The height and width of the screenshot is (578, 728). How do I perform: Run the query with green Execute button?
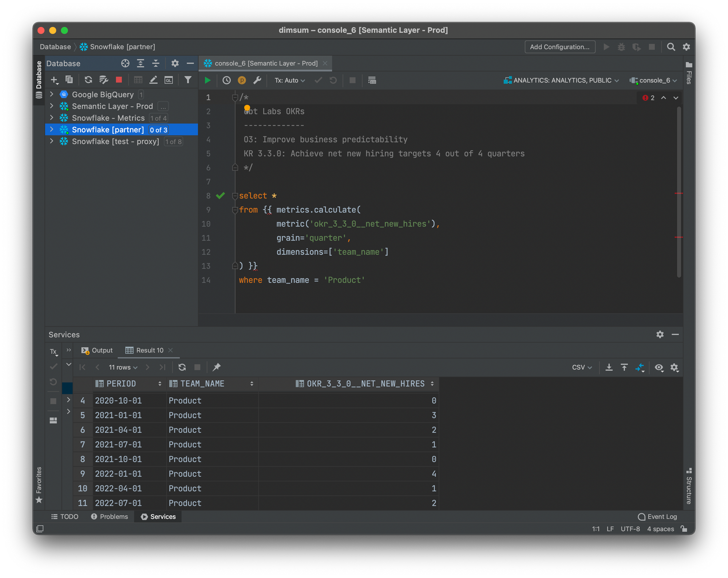coord(207,80)
